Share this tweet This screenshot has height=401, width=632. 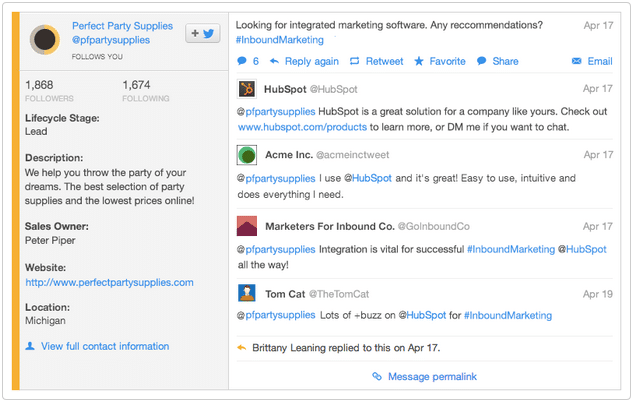505,61
